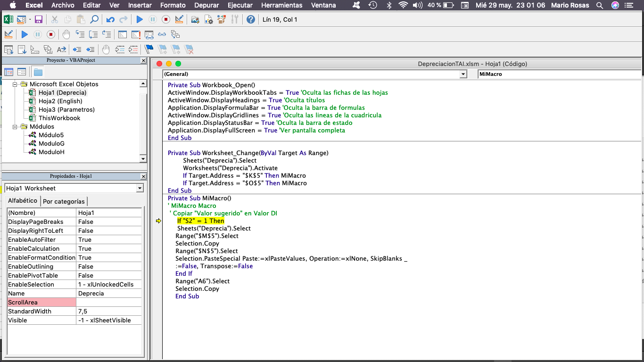The width and height of the screenshot is (644, 362).
Task: Select Hoja2 (English) in project tree
Action: click(60, 101)
